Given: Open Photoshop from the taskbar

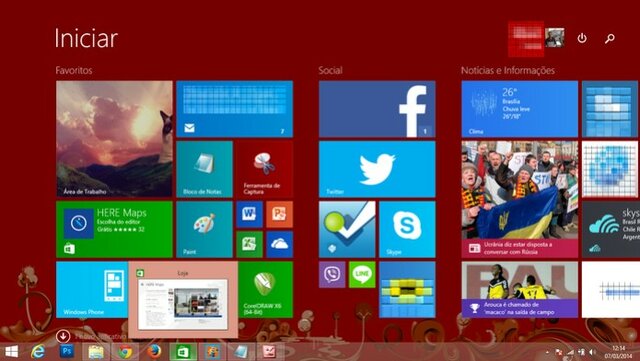Looking at the screenshot, I should click(x=67, y=351).
